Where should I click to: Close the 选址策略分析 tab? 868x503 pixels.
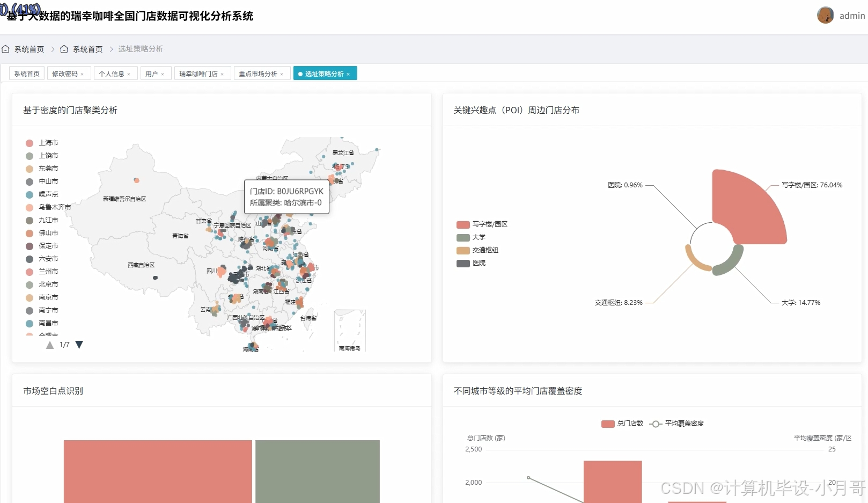348,74
